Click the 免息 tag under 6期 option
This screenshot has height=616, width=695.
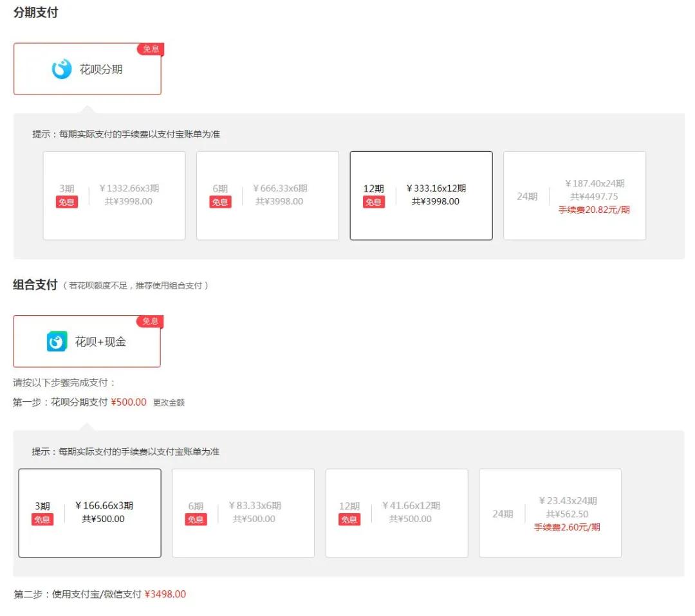(220, 202)
